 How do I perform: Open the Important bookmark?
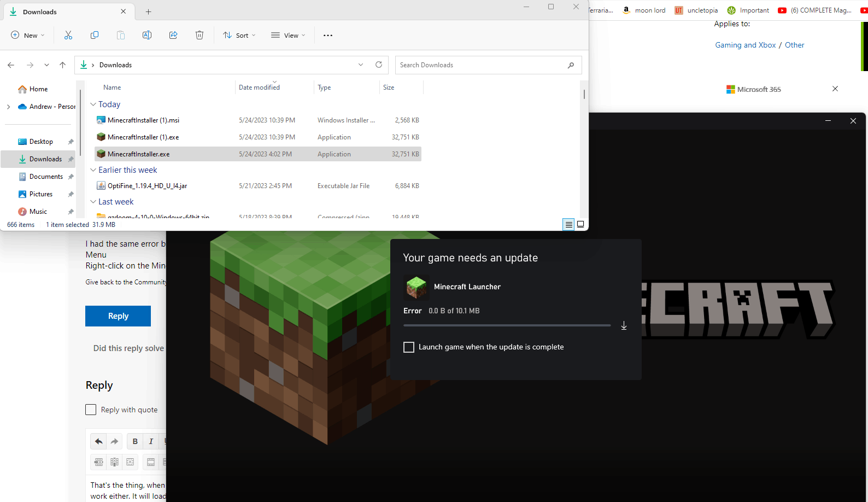coord(748,10)
